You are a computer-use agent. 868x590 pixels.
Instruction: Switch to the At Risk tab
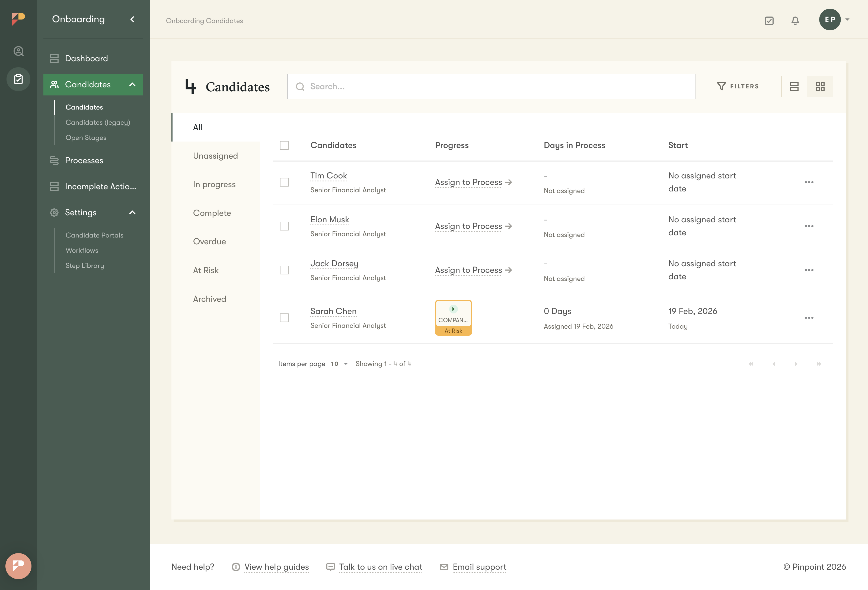[x=206, y=270]
